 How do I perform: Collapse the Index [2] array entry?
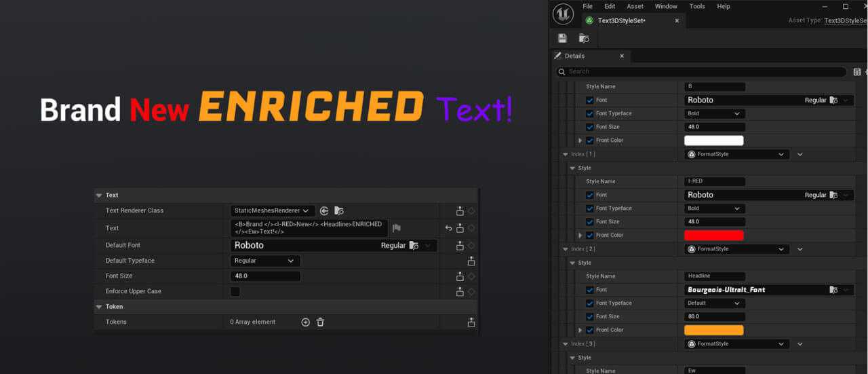566,249
